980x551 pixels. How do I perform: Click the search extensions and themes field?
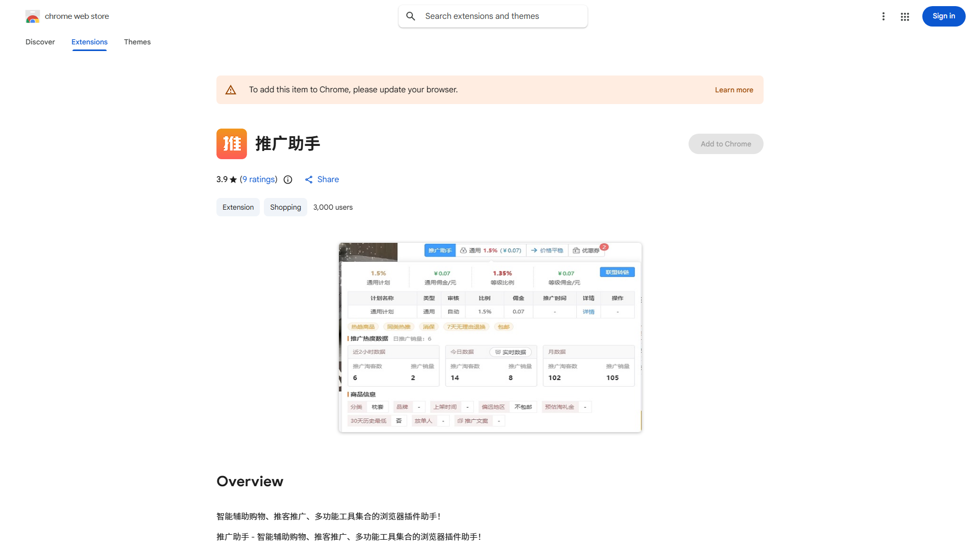coord(493,16)
